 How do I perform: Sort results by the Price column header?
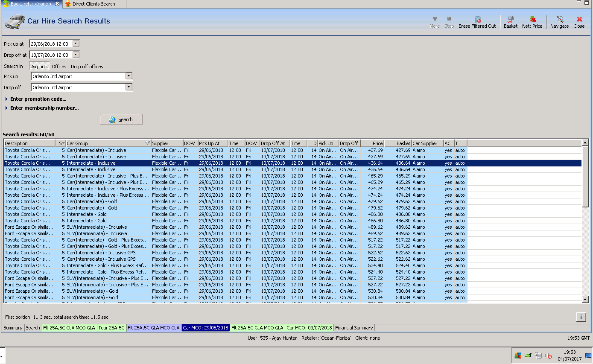coord(372,143)
